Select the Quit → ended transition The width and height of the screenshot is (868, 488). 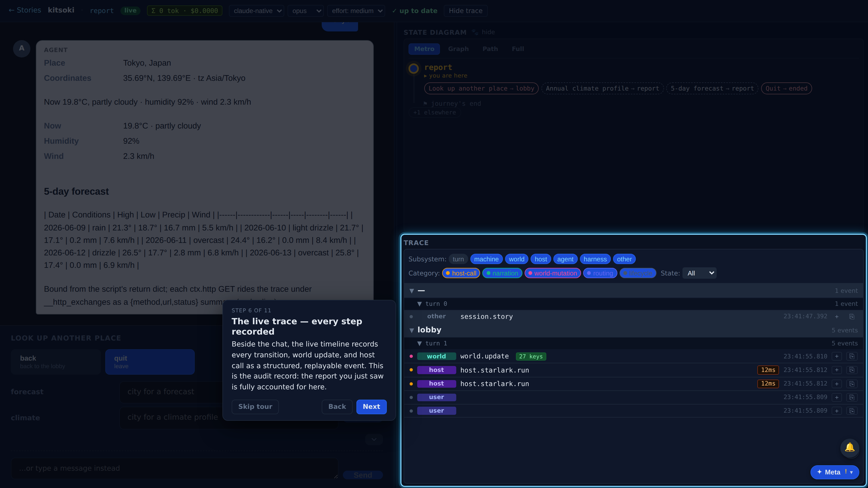[x=786, y=89]
